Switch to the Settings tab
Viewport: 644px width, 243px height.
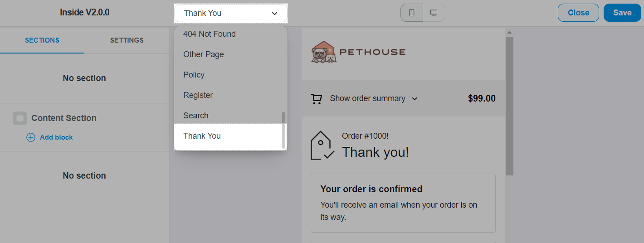pyautogui.click(x=127, y=40)
